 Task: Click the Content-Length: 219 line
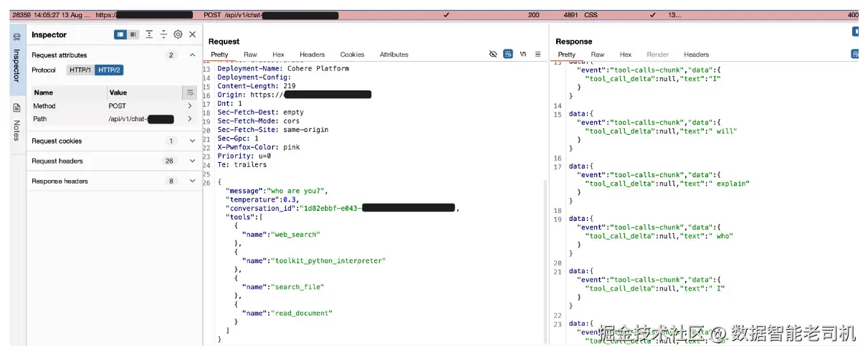click(256, 86)
